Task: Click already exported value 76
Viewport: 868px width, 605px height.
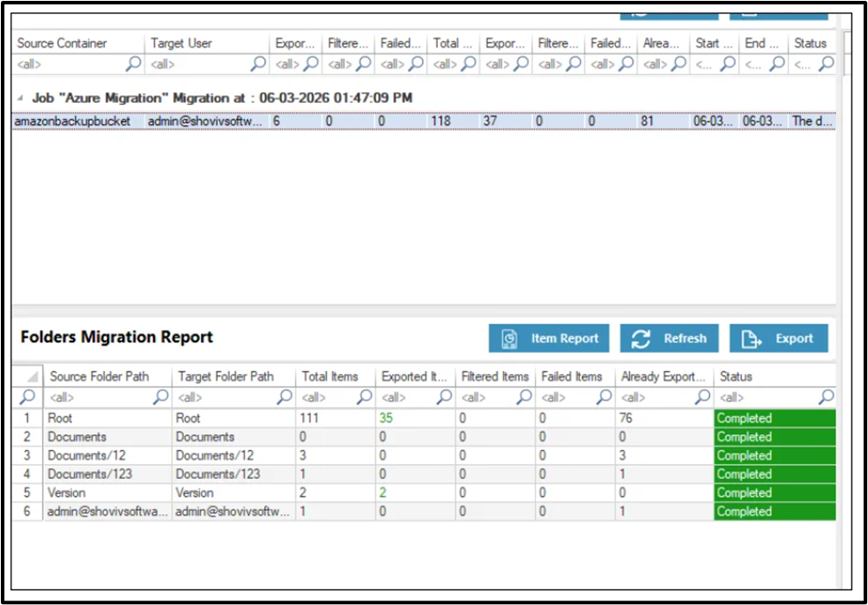Action: tap(626, 418)
